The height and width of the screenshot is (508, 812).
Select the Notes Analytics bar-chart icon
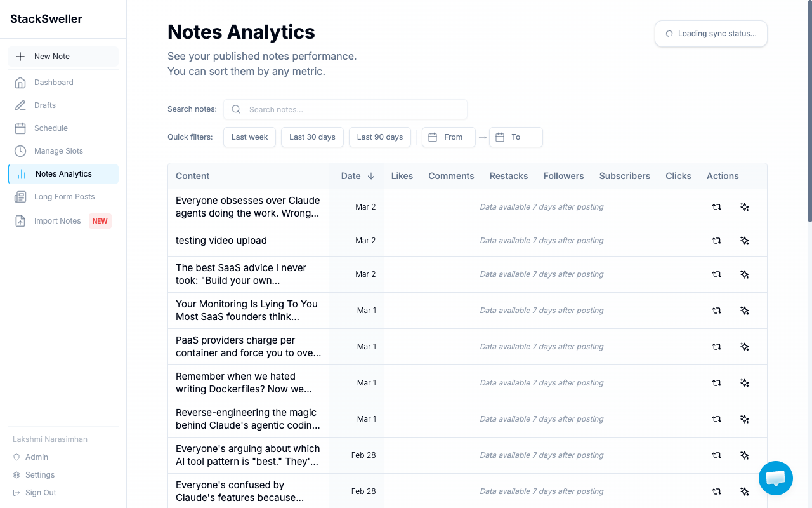tap(20, 174)
